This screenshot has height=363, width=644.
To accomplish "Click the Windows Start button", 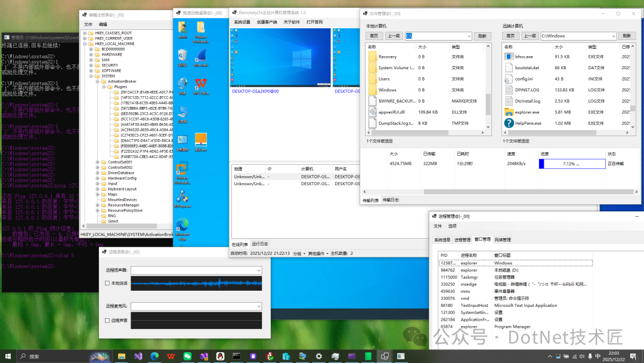I will pos(8,356).
